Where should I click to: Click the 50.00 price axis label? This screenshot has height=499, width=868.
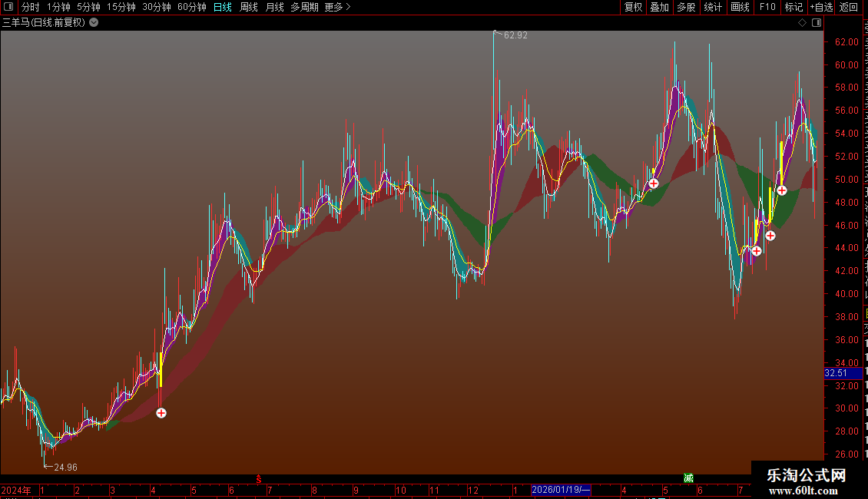coord(846,179)
